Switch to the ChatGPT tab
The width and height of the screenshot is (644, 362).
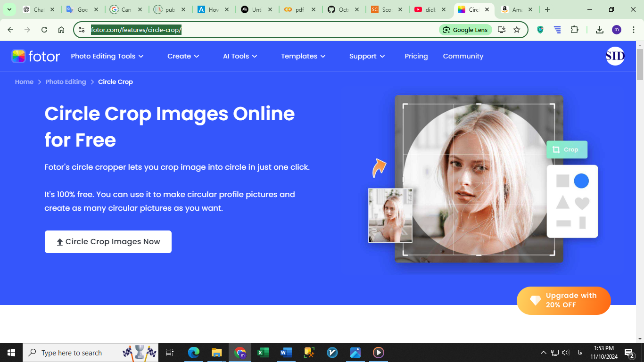[x=39, y=9]
